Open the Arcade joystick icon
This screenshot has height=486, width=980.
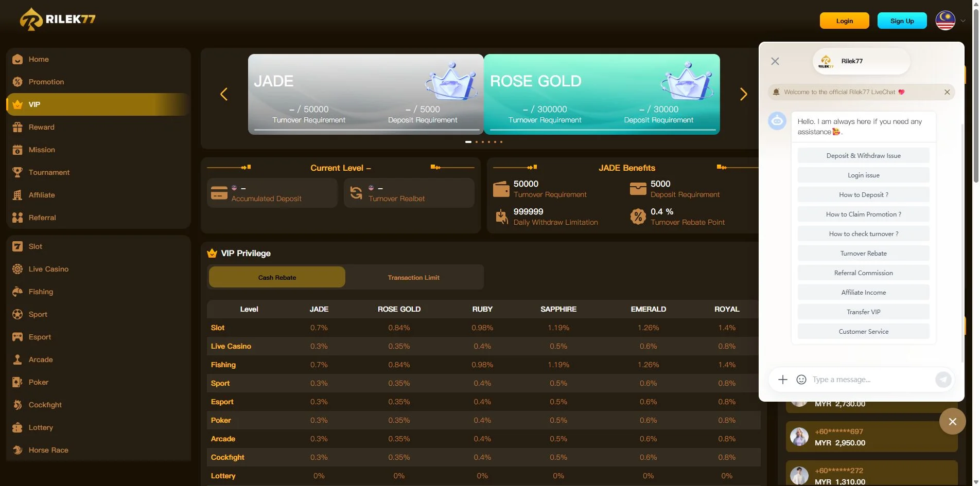click(17, 359)
